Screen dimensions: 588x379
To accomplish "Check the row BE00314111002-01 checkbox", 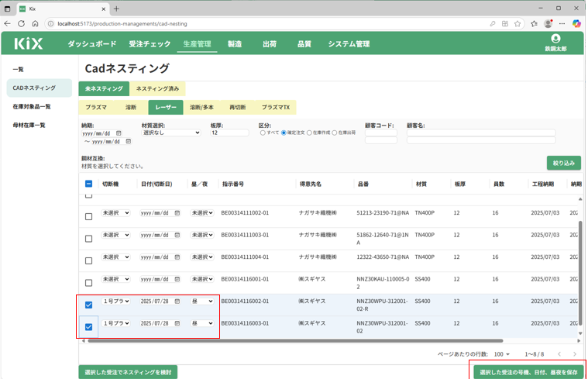I will [88, 216].
